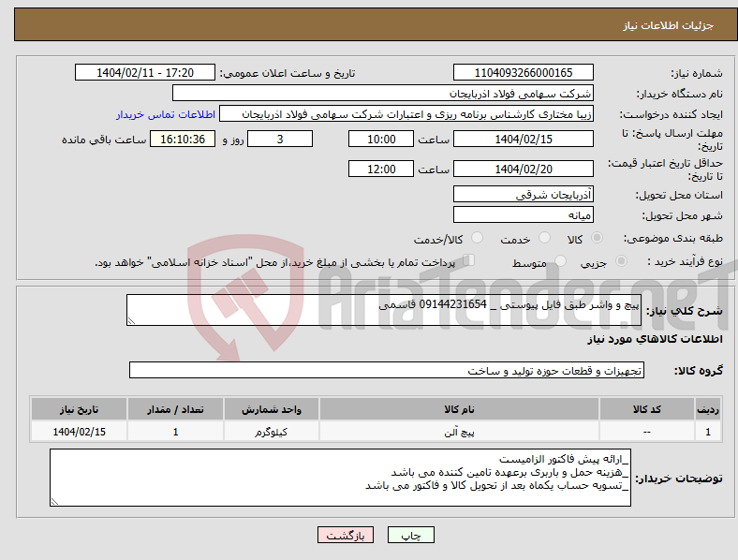Click the announcement date field 1404/02/11 - 17:20

point(145,72)
